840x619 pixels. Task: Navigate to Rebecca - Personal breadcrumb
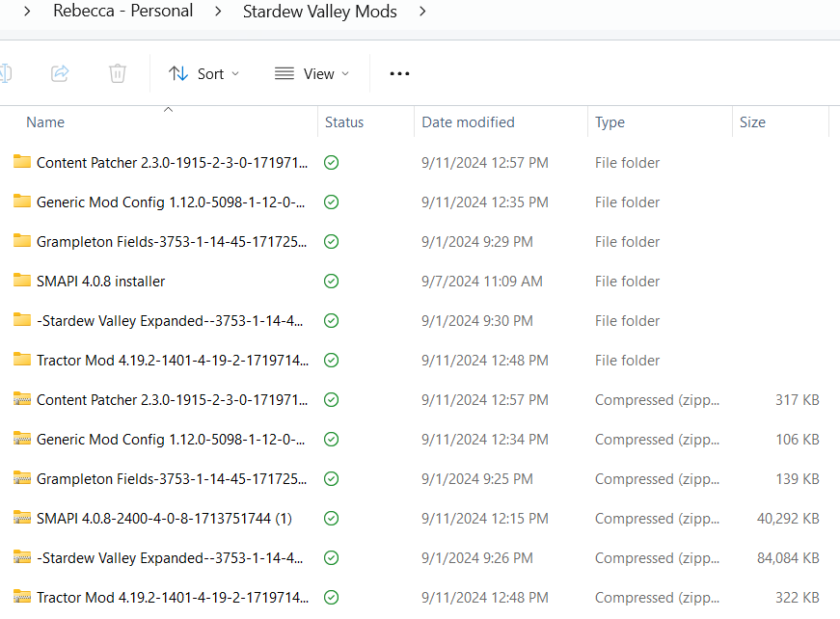123,12
